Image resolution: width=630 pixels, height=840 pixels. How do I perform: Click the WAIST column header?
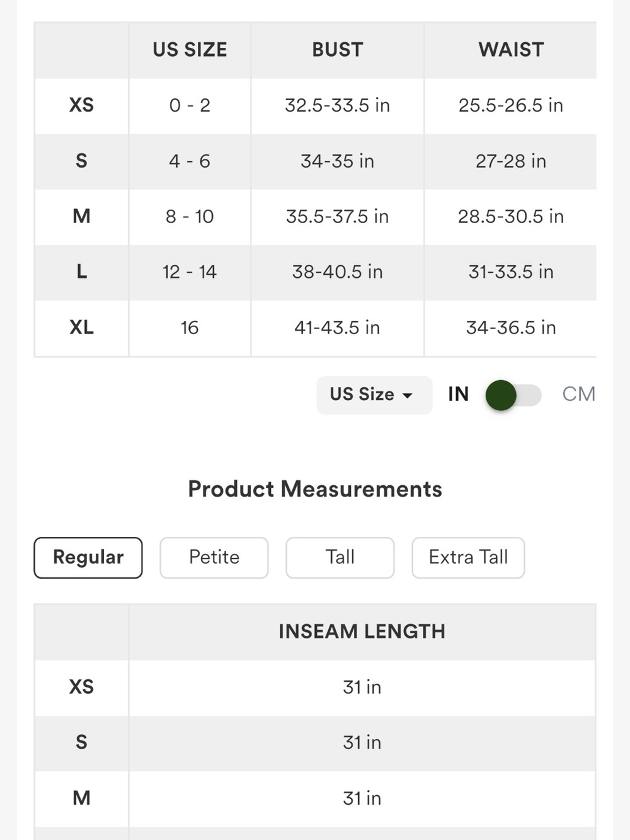[x=511, y=50]
